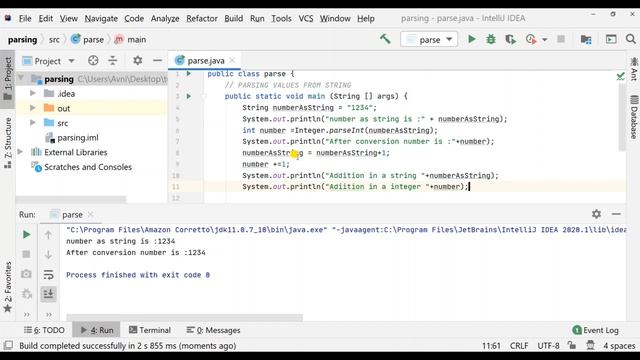
Task: Open the parse run configuration dropdown
Action: (429, 40)
